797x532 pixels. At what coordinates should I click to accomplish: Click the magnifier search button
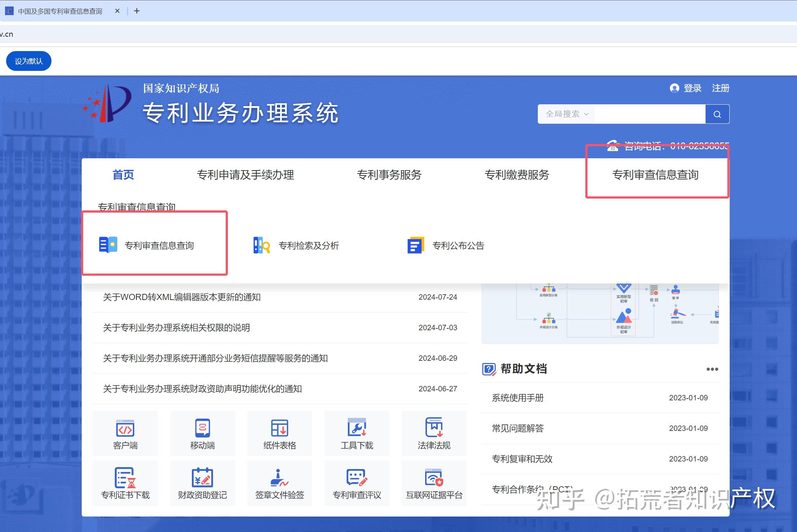tap(717, 114)
